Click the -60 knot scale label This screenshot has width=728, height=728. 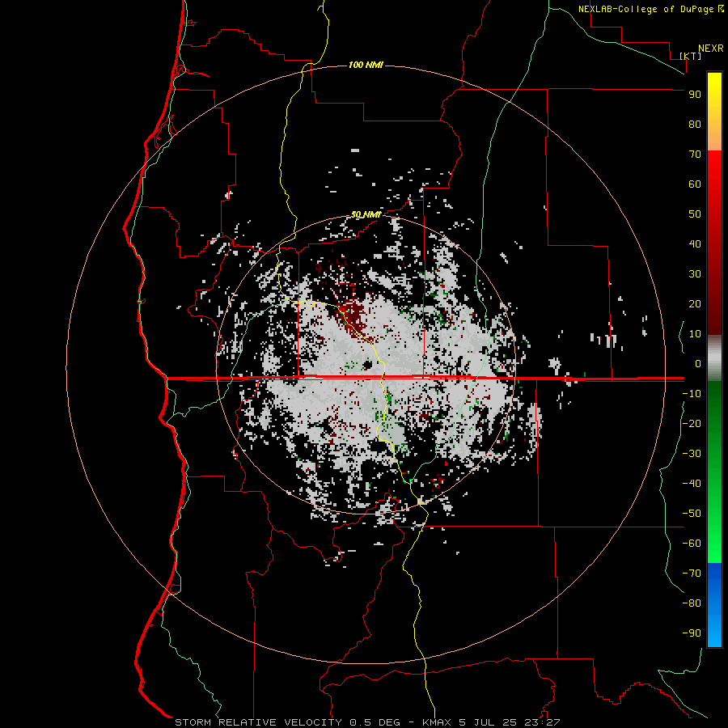point(692,544)
